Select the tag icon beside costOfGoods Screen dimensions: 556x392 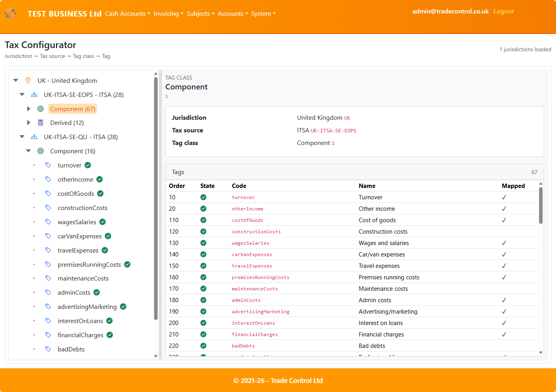click(48, 193)
